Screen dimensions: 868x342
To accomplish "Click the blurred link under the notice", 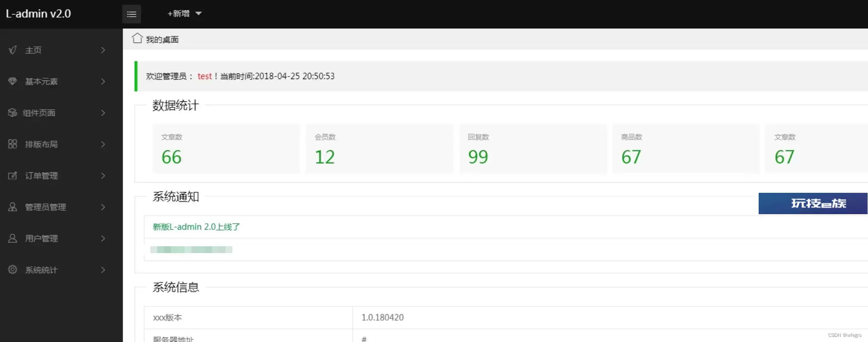I will pos(191,250).
